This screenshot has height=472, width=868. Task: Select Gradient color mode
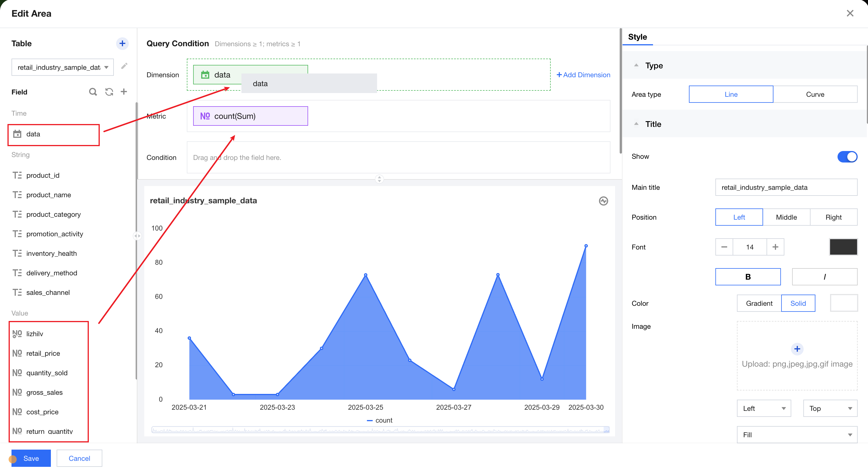(x=759, y=303)
